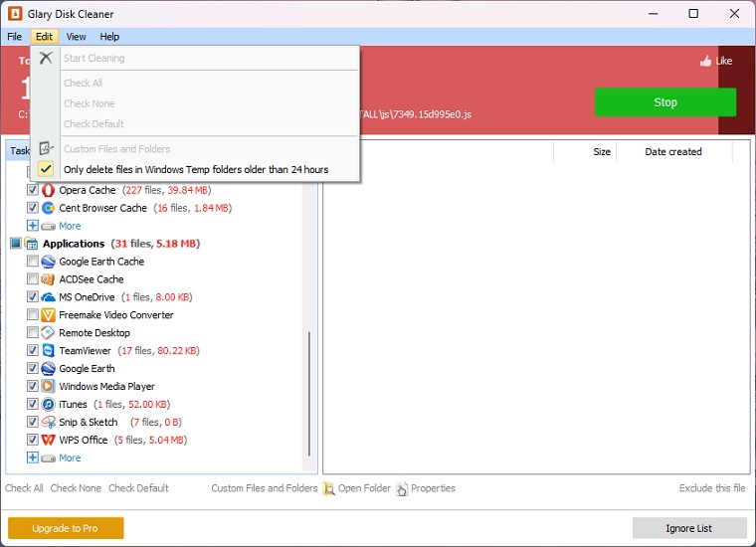Select Check Default in the Edit menu
The width and height of the screenshot is (756, 547).
[195, 124]
